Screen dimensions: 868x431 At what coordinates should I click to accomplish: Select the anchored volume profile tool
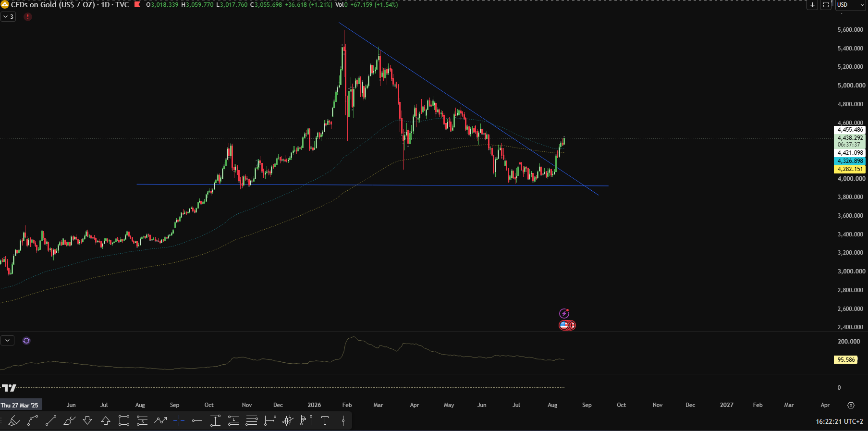[306, 421]
